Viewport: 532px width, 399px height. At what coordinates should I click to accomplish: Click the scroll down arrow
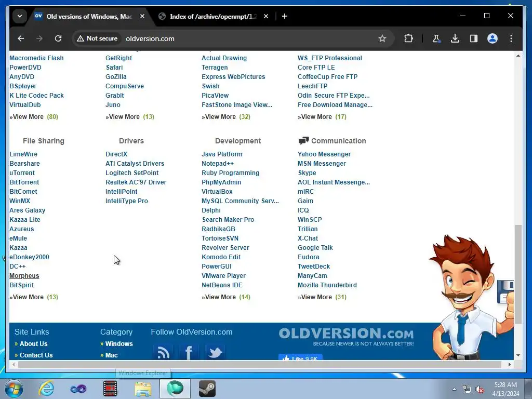point(518,355)
